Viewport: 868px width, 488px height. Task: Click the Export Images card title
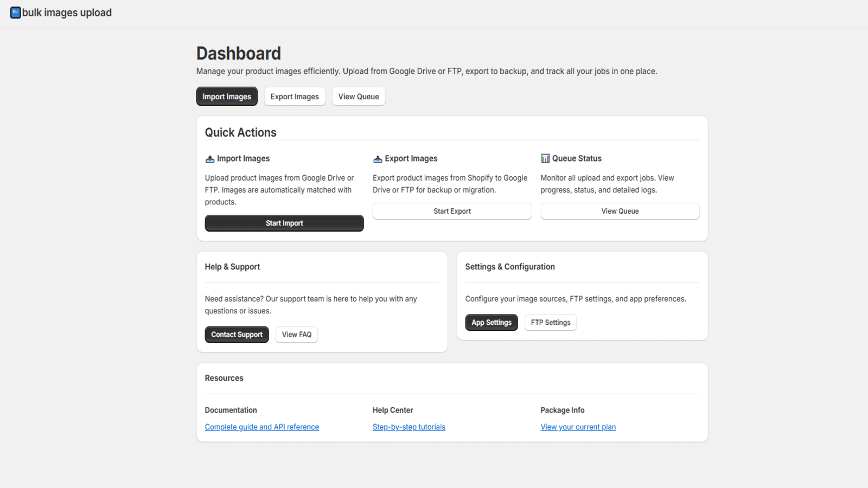[411, 158]
